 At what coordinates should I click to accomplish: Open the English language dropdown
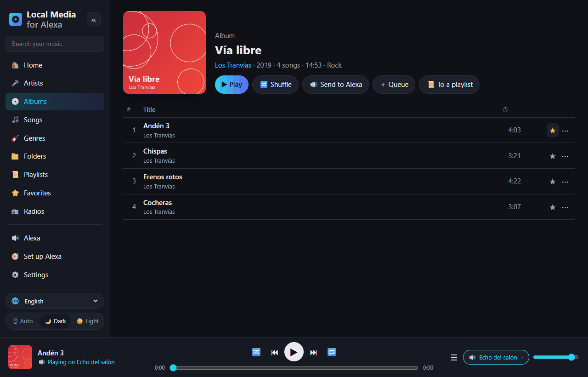(55, 301)
